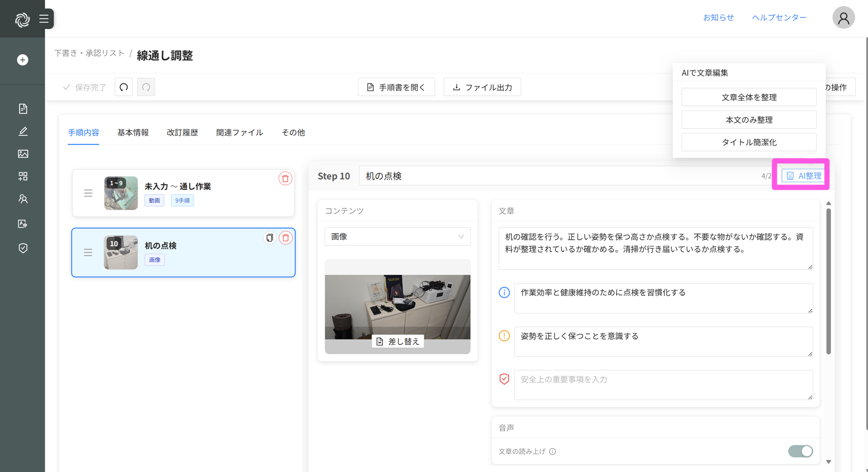868x472 pixels.
Task: Toggle the 文章の読み上げ switch
Action: (800, 451)
